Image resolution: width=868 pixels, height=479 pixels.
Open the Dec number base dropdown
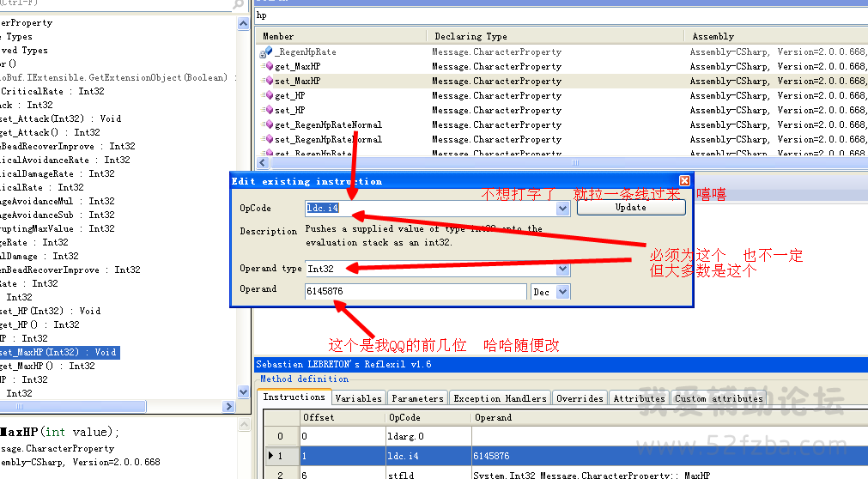pyautogui.click(x=562, y=293)
